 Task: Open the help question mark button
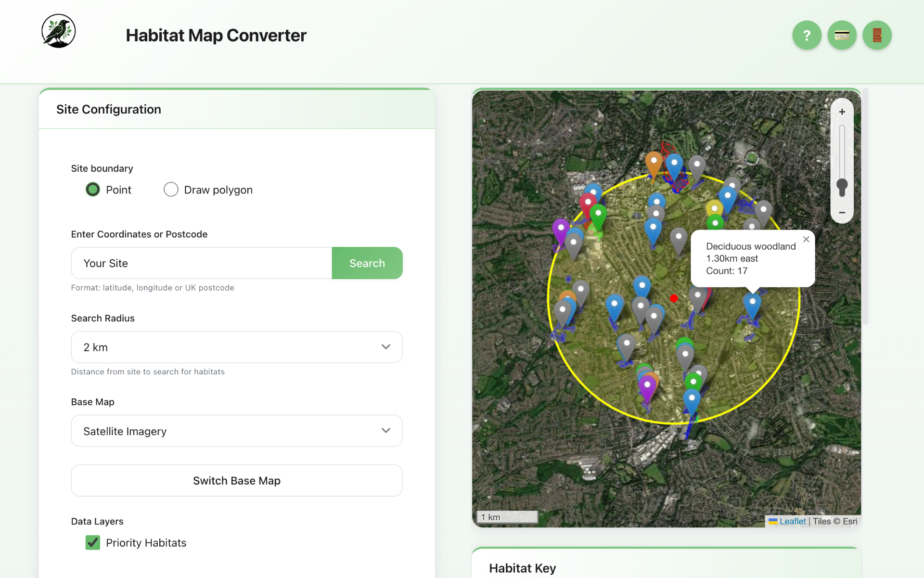[x=807, y=35]
